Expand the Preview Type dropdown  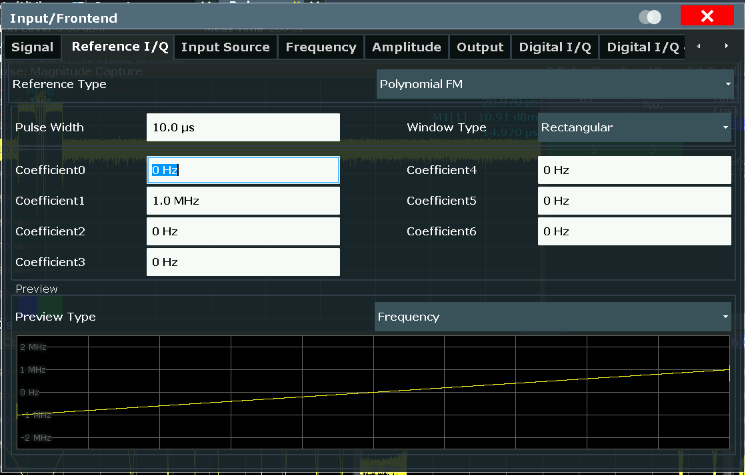553,317
